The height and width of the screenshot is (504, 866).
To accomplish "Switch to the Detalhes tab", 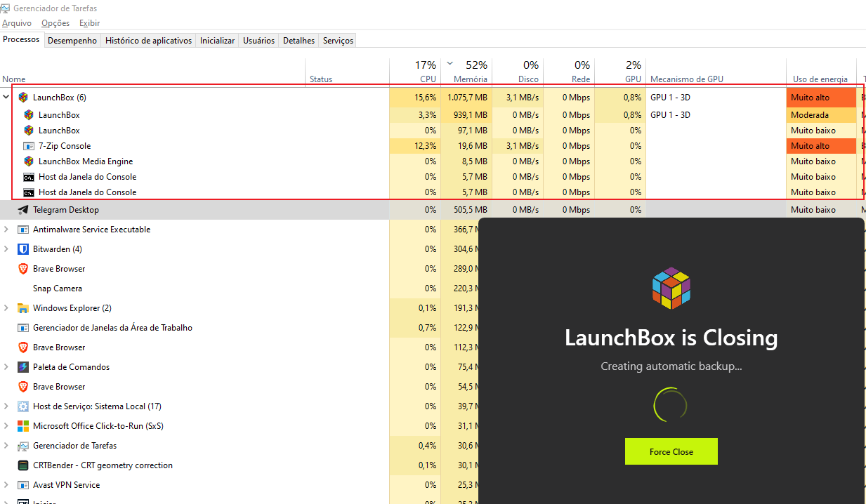I will pos(298,41).
